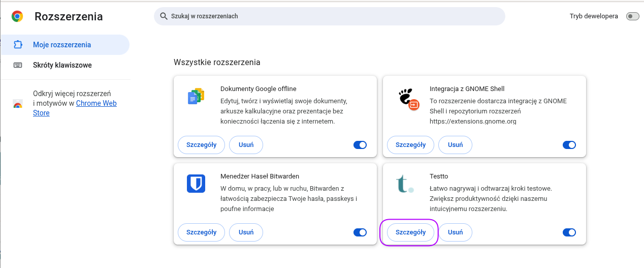The width and height of the screenshot is (644, 268).
Task: Disable the Dokumenty Google offline extension
Action: (360, 145)
